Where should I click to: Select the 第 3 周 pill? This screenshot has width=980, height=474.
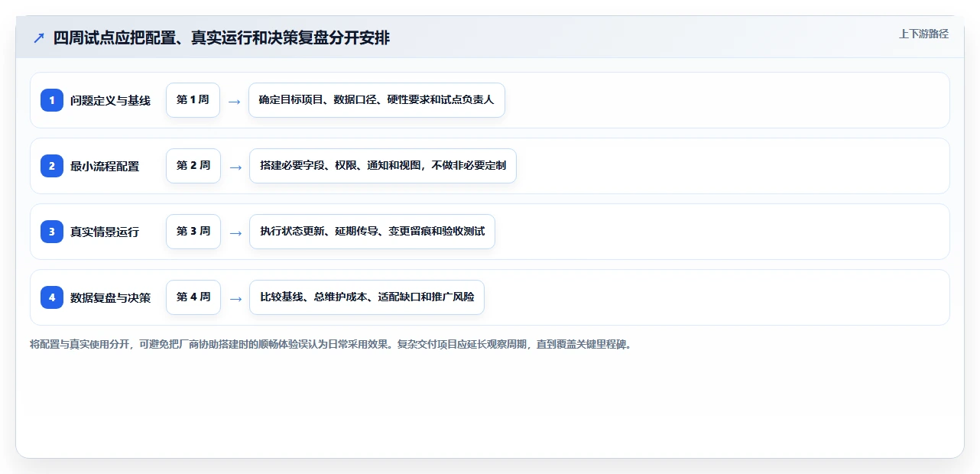(193, 232)
